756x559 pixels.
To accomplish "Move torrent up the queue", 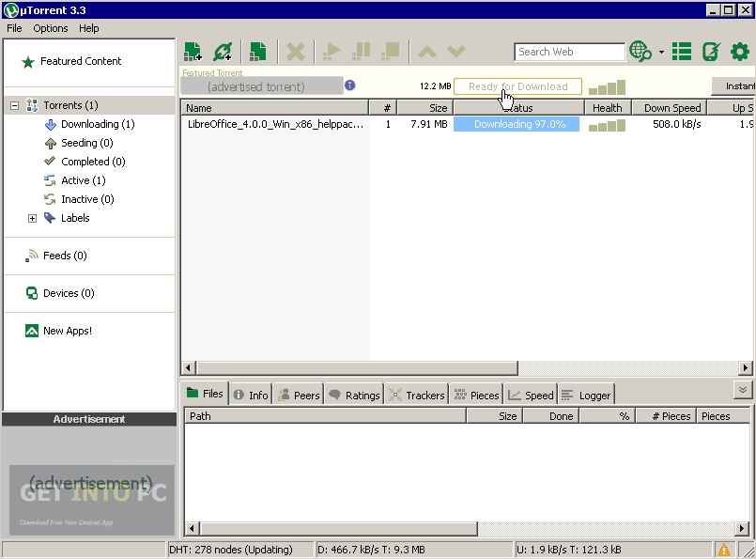I will tap(427, 51).
